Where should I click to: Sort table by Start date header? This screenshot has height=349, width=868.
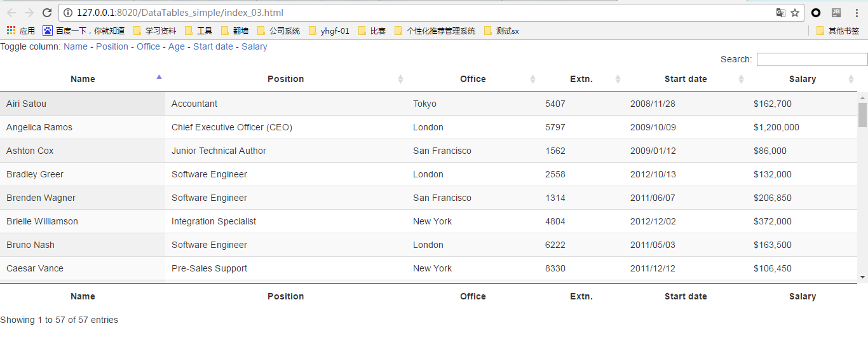click(x=685, y=79)
